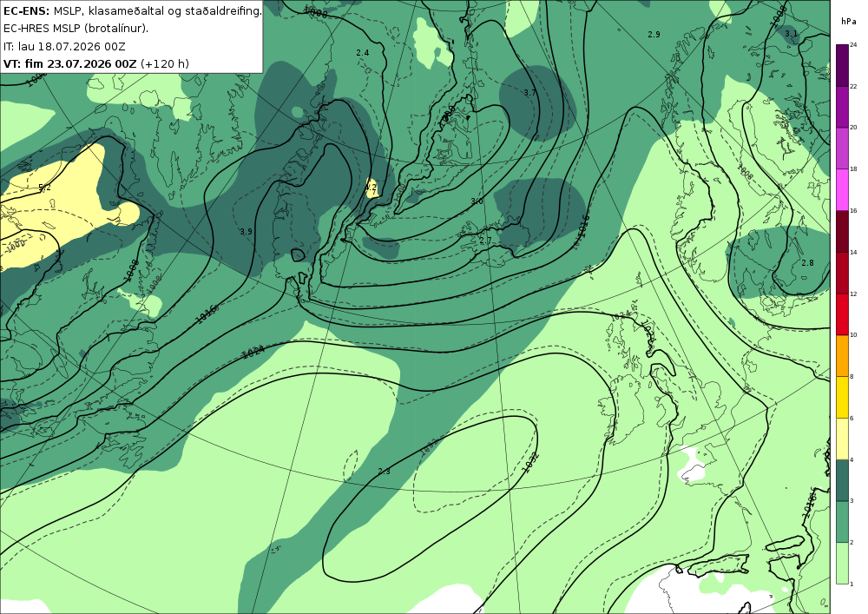
Task: Click the spread value '3.9' on the map
Action: tap(247, 231)
